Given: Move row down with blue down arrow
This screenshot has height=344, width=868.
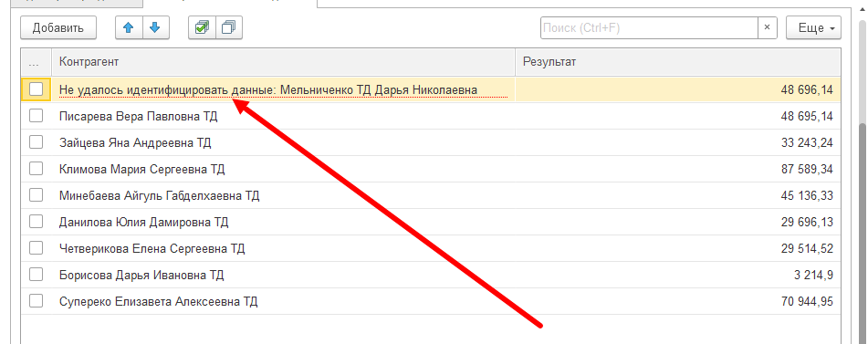Looking at the screenshot, I should coord(155,27).
